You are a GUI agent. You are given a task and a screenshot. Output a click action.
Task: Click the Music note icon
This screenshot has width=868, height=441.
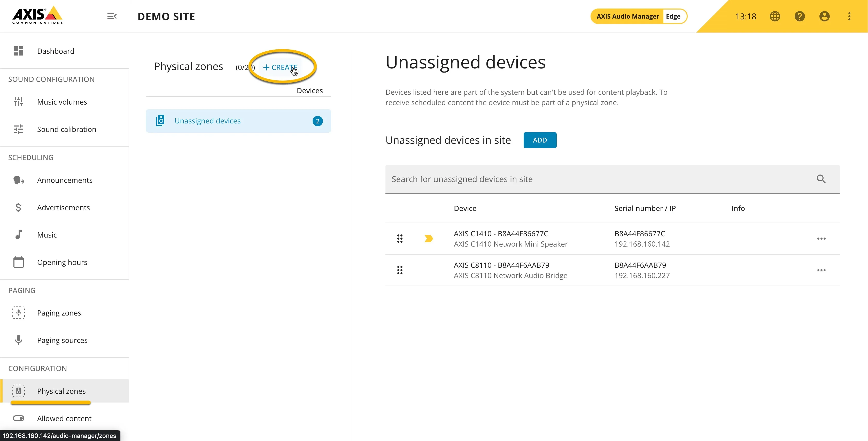(19, 234)
